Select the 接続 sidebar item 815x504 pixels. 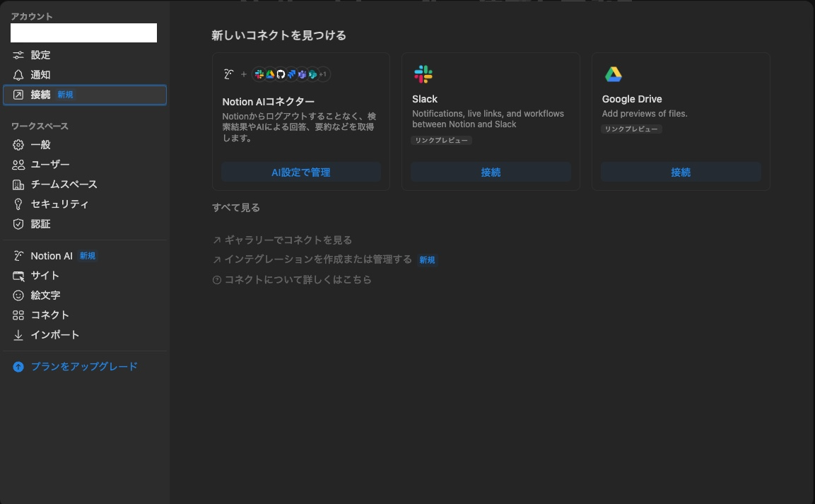(85, 95)
